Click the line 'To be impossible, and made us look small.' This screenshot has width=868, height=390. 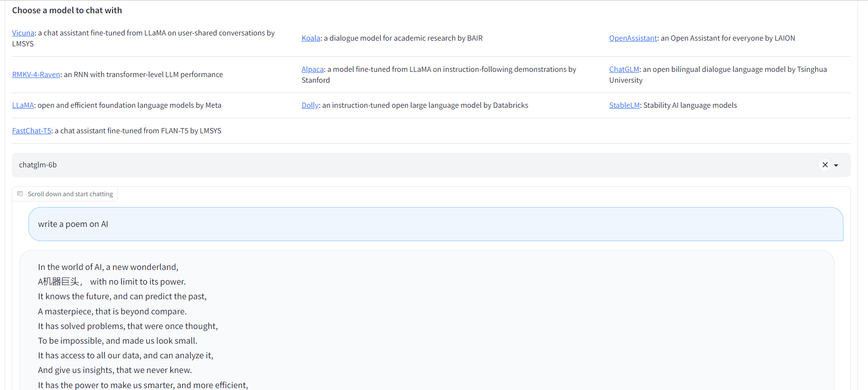coord(118,341)
